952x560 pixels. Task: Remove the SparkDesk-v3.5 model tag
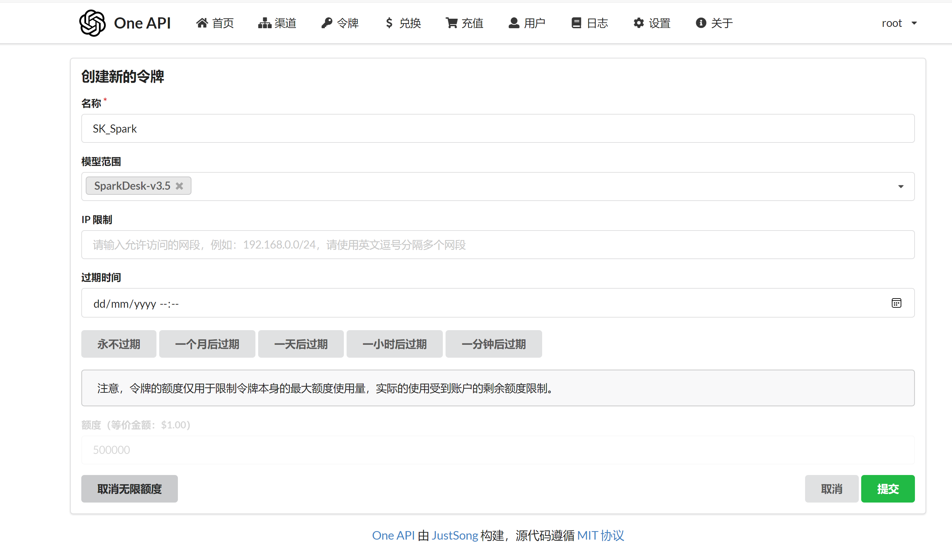(180, 186)
